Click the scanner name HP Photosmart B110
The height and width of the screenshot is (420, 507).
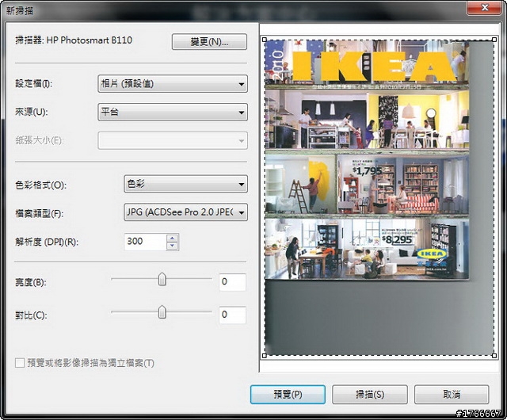click(x=90, y=40)
